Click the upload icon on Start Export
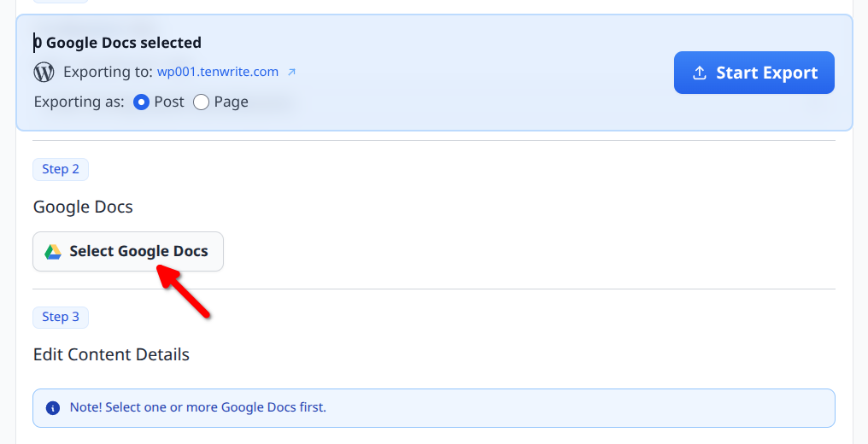The width and height of the screenshot is (868, 444). click(x=699, y=73)
